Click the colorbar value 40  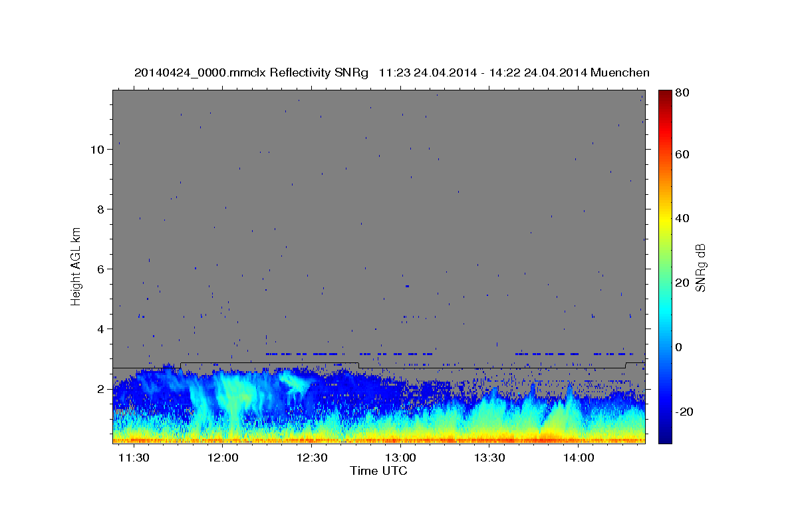coord(683,219)
